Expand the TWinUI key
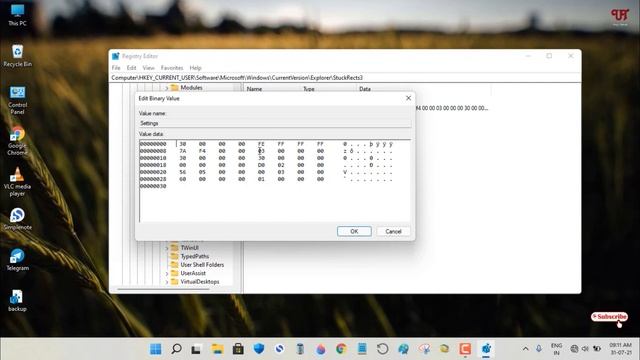Screen dimensions: 640x360 pos(167,248)
